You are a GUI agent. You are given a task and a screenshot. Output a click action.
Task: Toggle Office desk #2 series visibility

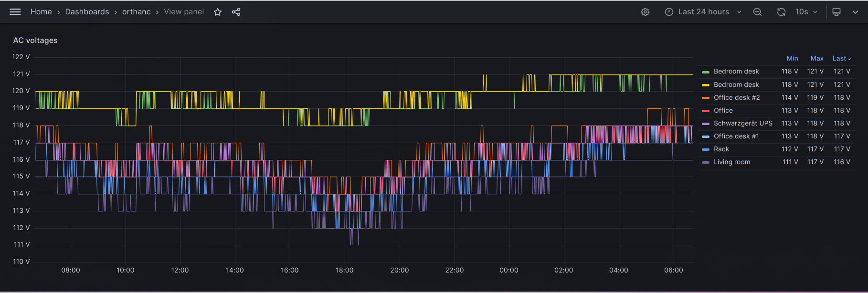pyautogui.click(x=736, y=97)
